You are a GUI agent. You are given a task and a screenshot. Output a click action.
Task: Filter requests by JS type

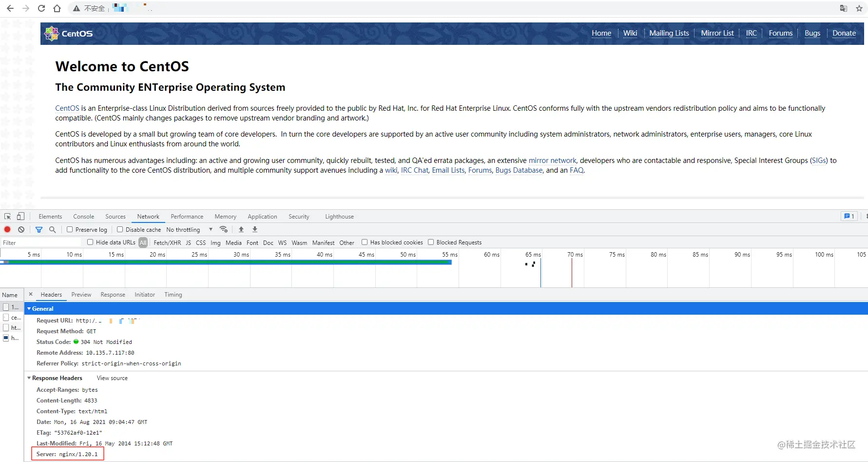coord(188,242)
